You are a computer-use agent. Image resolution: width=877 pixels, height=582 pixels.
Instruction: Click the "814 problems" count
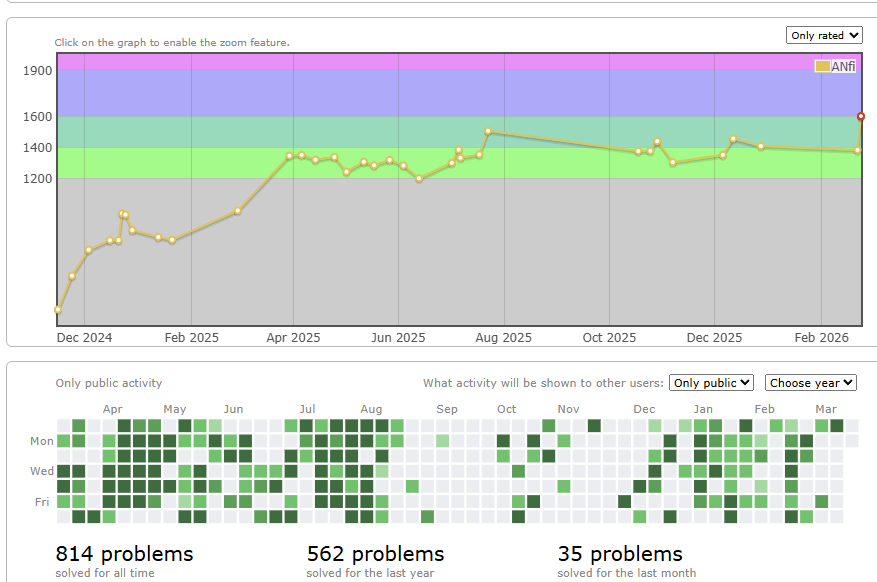[124, 553]
